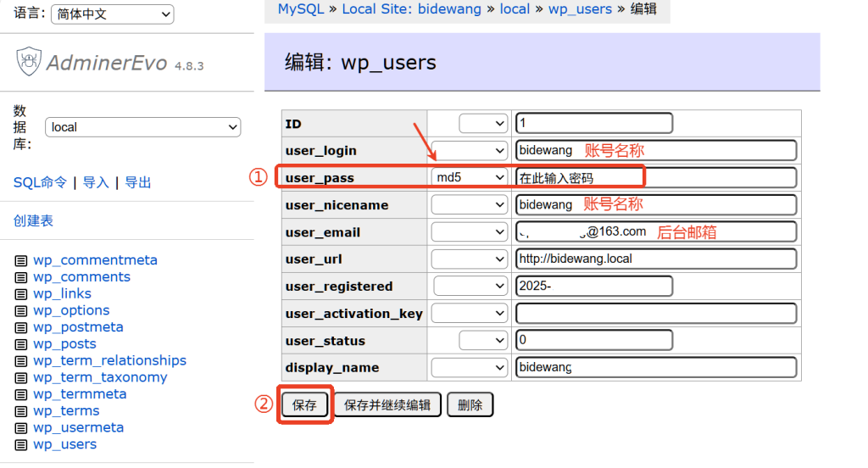
Task: Open the database dropdown showing local
Action: (x=142, y=127)
